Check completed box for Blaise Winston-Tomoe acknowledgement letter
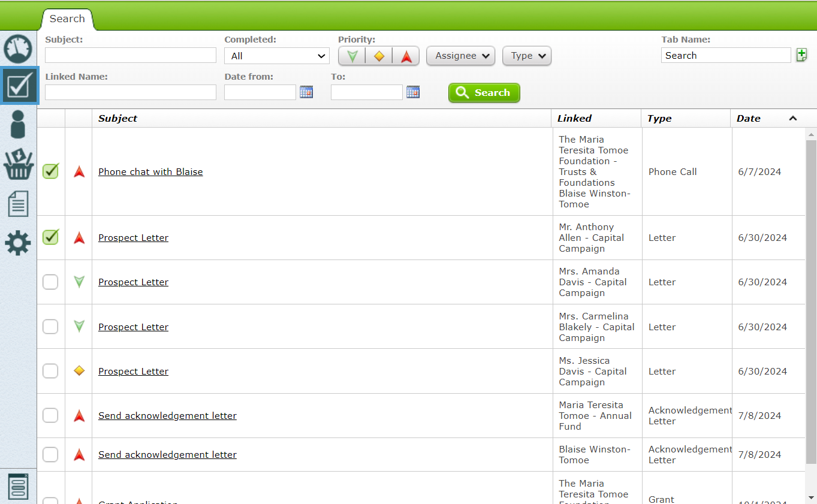 click(50, 454)
